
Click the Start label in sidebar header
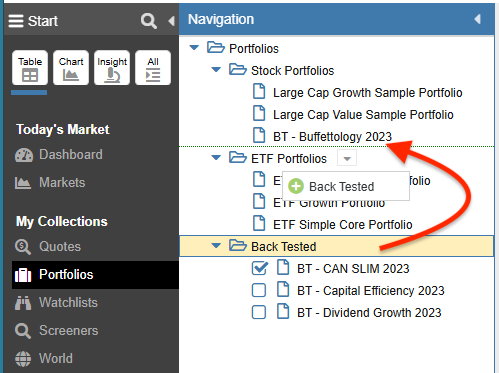43,21
